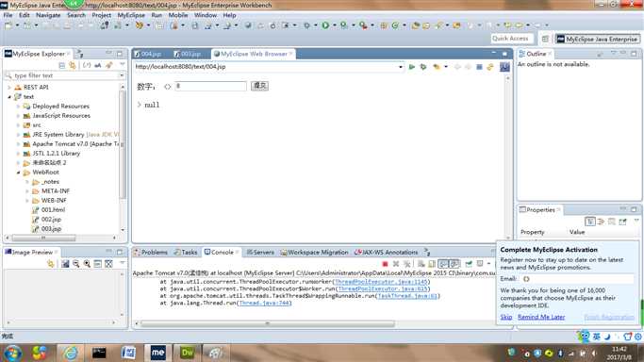Click the Skip link in activation popup
644x362 pixels.
click(x=506, y=317)
